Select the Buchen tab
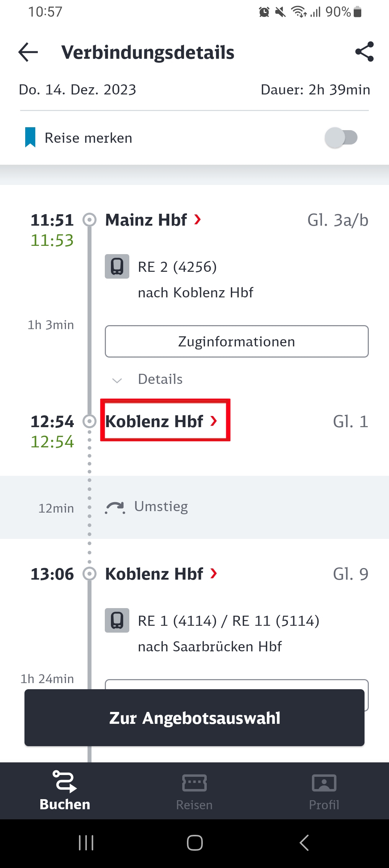 coord(65,790)
